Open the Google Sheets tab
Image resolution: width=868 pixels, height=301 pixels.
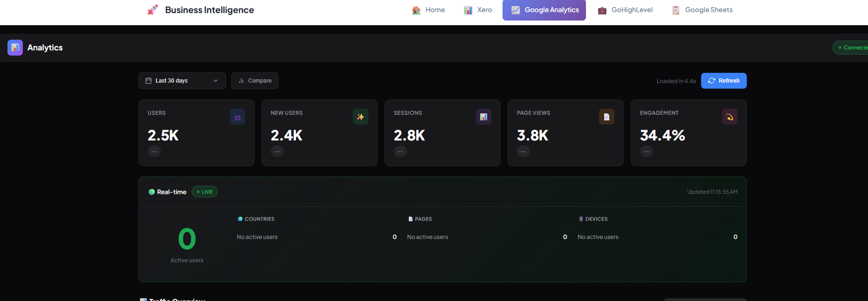pyautogui.click(x=702, y=10)
